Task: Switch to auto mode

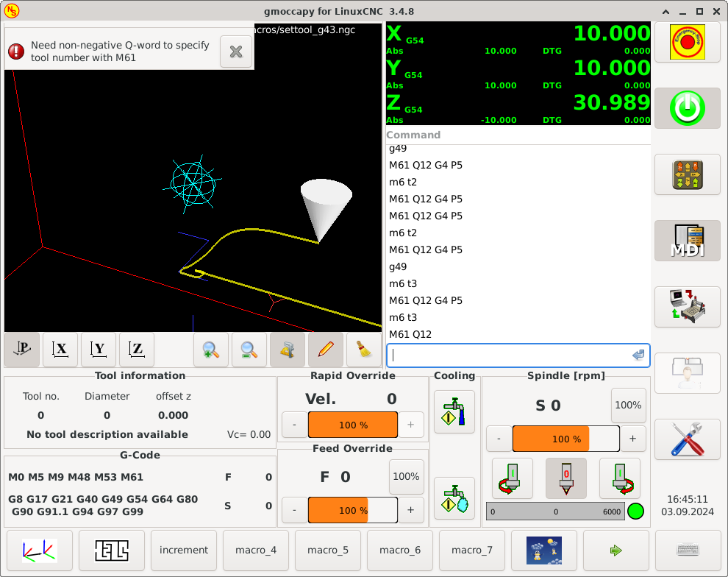Action: click(x=687, y=307)
